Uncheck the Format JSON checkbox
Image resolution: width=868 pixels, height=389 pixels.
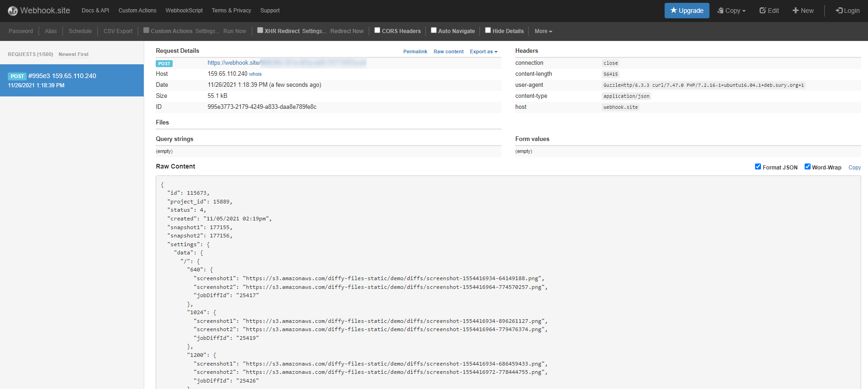point(758,167)
